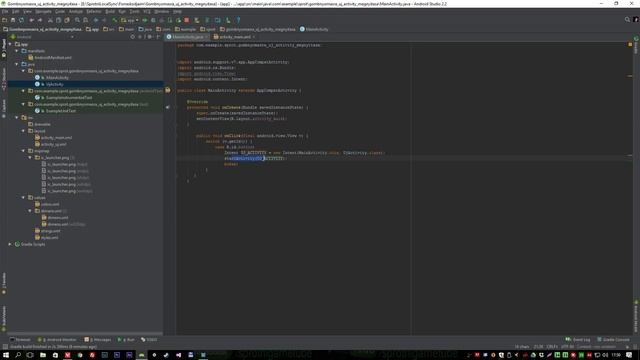Click the green Run app icon

(145, 20)
